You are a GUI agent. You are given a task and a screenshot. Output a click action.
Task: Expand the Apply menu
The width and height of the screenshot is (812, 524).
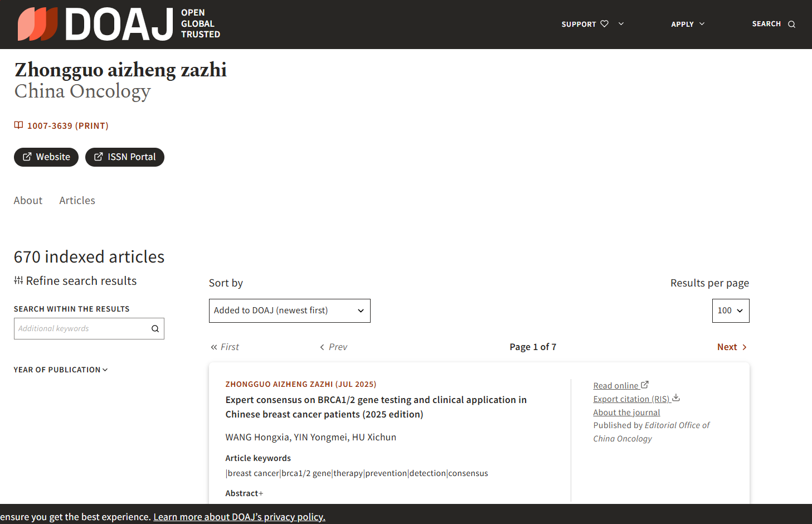[688, 24]
